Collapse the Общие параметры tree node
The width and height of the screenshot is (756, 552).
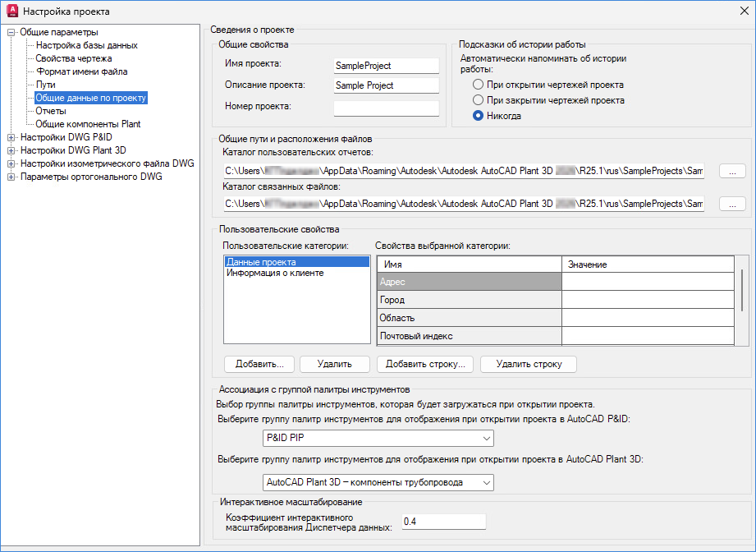point(11,32)
